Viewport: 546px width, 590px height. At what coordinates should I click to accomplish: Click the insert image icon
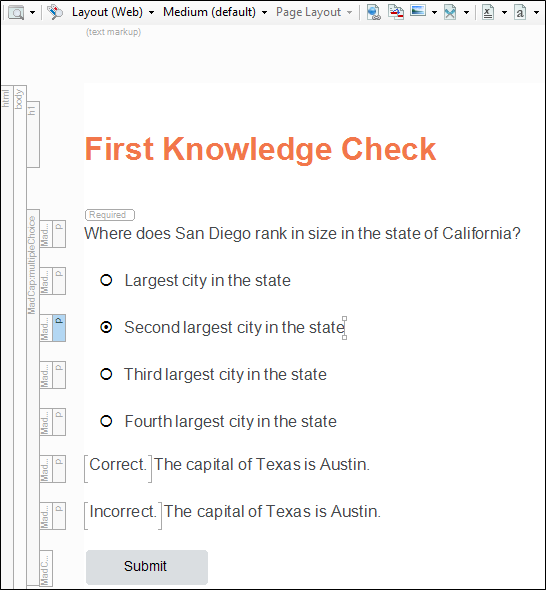(418, 11)
